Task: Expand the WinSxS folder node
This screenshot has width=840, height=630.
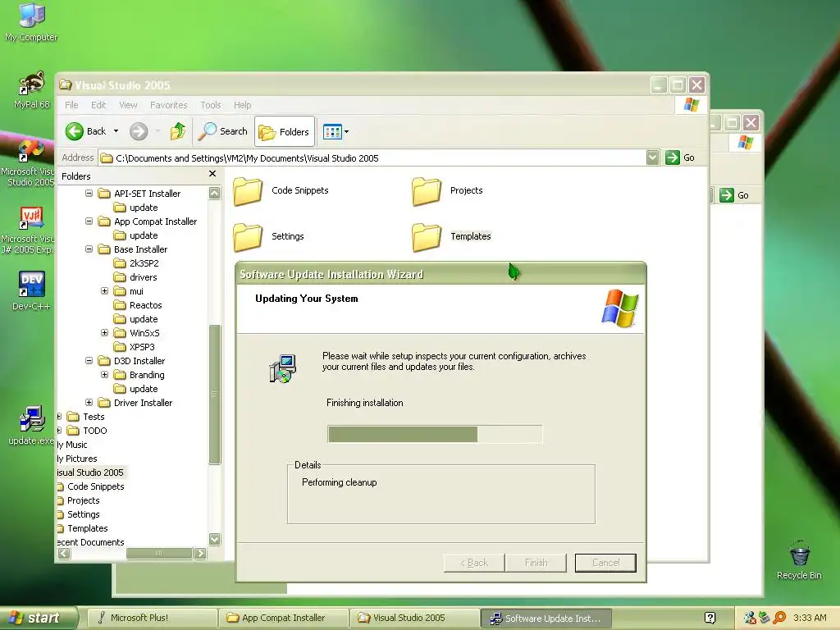Action: [x=104, y=333]
